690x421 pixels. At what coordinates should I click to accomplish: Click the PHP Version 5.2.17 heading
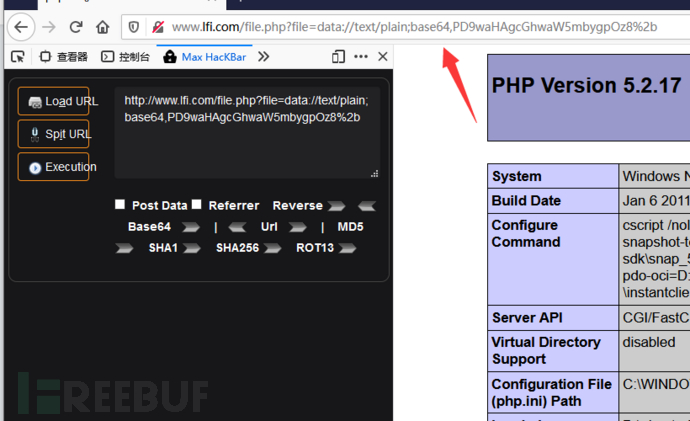(586, 85)
